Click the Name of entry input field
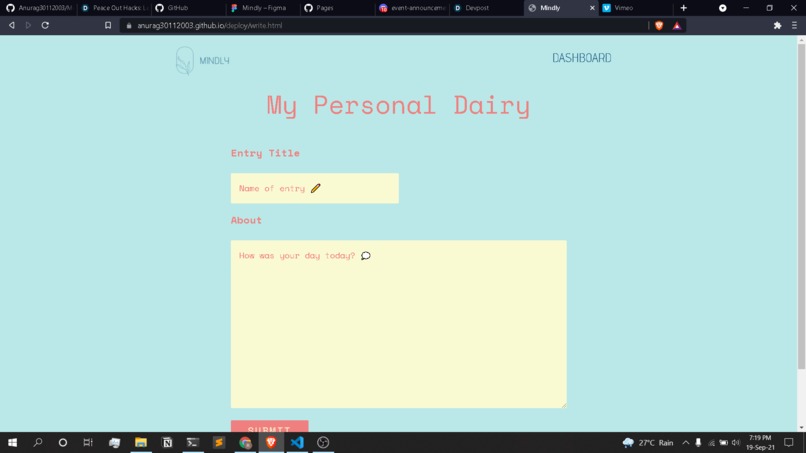The height and width of the screenshot is (453, 806). [315, 188]
